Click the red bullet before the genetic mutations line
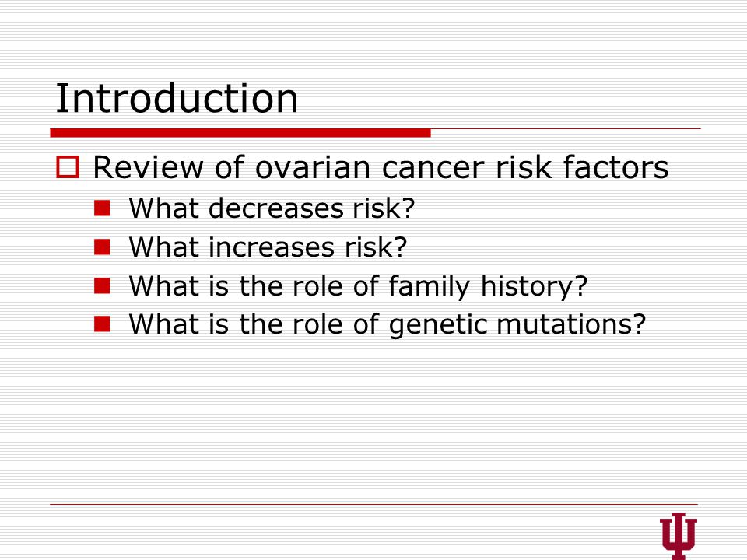Image resolution: width=747 pixels, height=560 pixels. click(x=102, y=324)
